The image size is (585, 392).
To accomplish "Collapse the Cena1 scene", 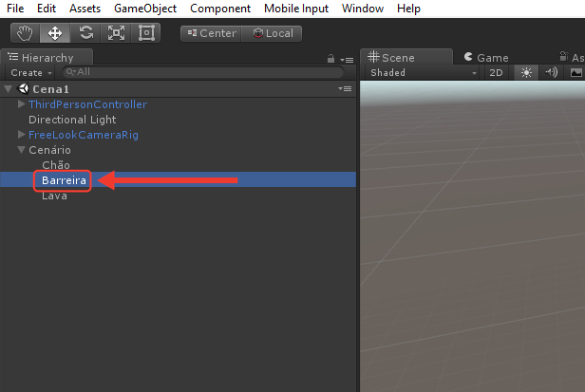I will 9,89.
